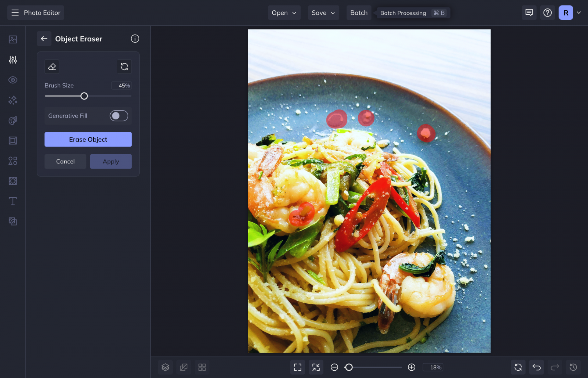Screen dimensions: 588x378
Task: Select the Text tool in the sidebar
Action: [x=12, y=201]
